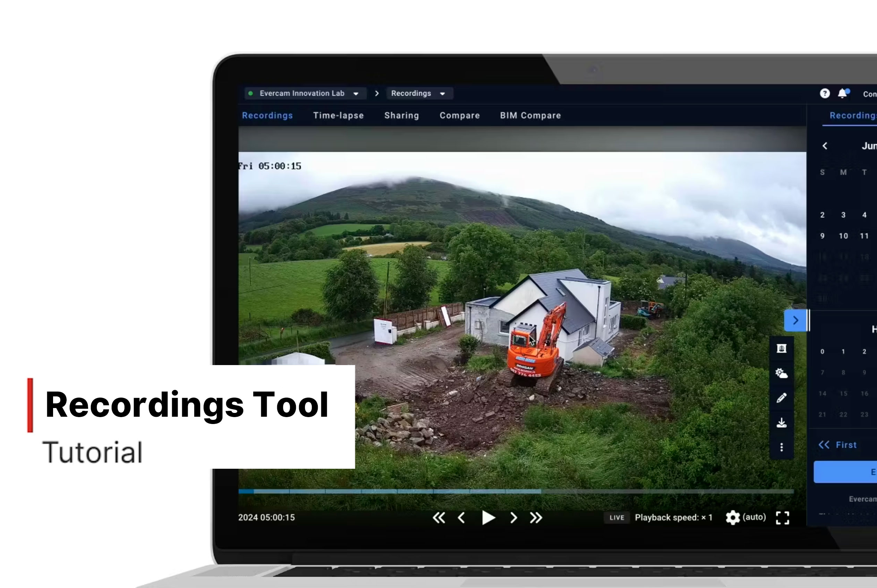Open the notifications bell

(x=842, y=93)
